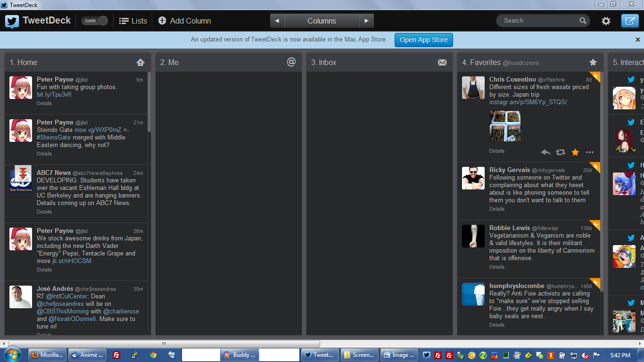Open the Windows Start menu
The width and height of the screenshot is (644, 362).
coord(12,354)
